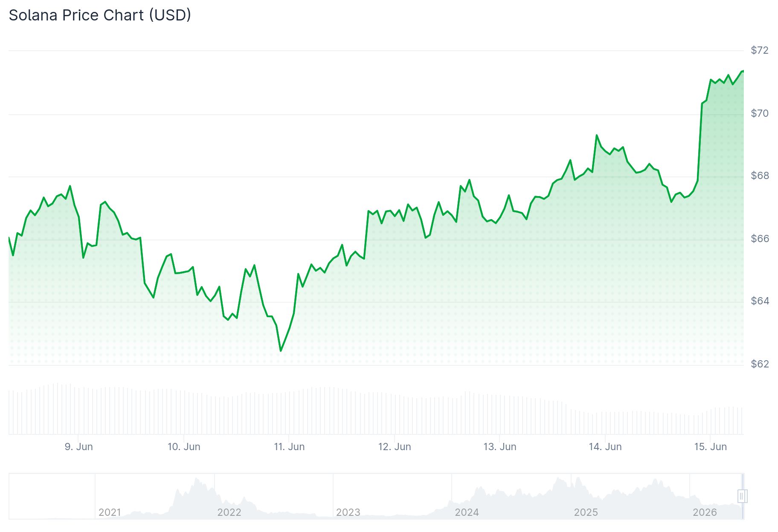
Task: Click 2025 in the range navigator
Action: pyautogui.click(x=586, y=512)
